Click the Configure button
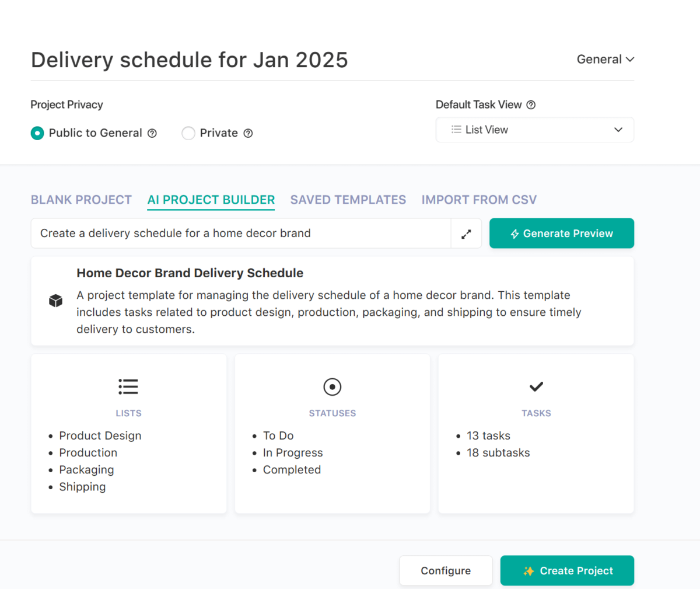Image resolution: width=700 pixels, height=589 pixels. [x=446, y=571]
